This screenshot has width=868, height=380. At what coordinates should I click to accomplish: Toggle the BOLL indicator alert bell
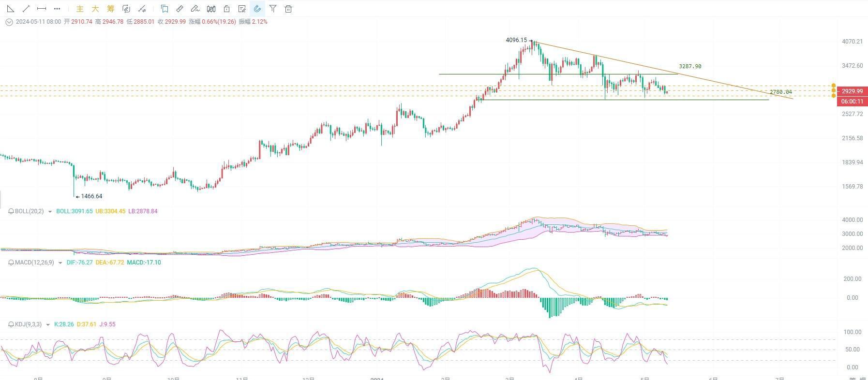click(x=11, y=211)
